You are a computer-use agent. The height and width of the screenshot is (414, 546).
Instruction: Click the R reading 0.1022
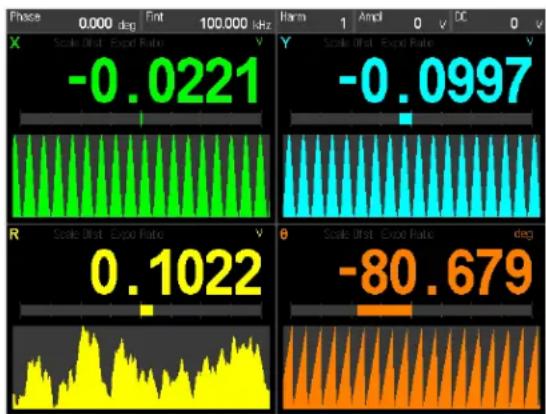176,273
